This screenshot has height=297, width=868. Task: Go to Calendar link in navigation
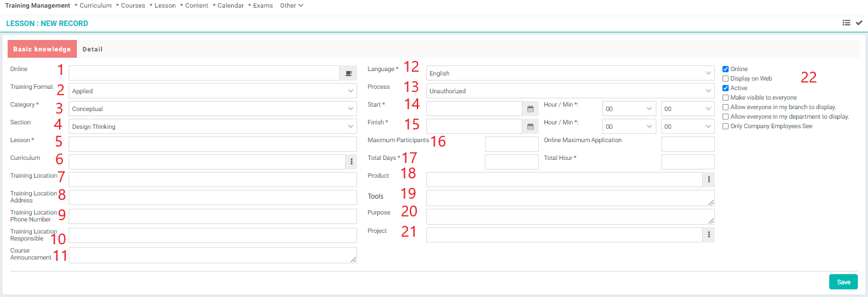tap(231, 6)
